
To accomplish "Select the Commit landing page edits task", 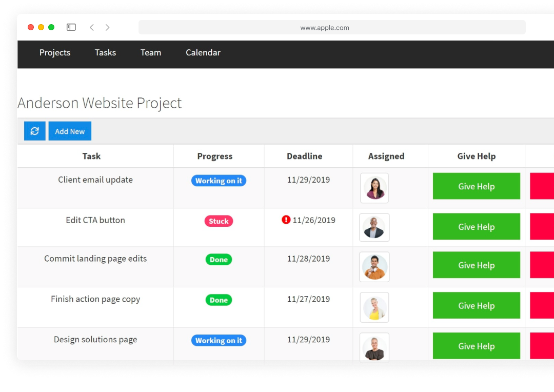I will pyautogui.click(x=95, y=259).
